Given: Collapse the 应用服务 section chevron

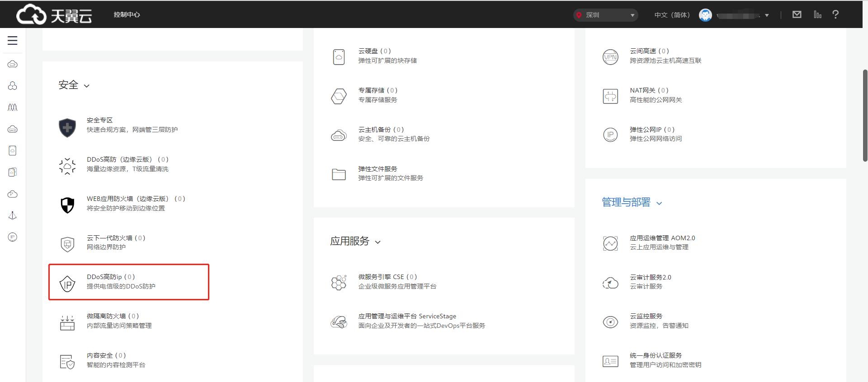Looking at the screenshot, I should pos(378,242).
